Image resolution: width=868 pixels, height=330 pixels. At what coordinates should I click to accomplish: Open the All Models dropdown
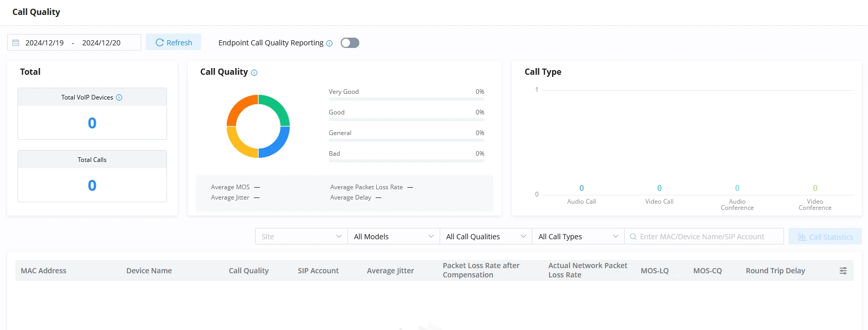tap(394, 237)
